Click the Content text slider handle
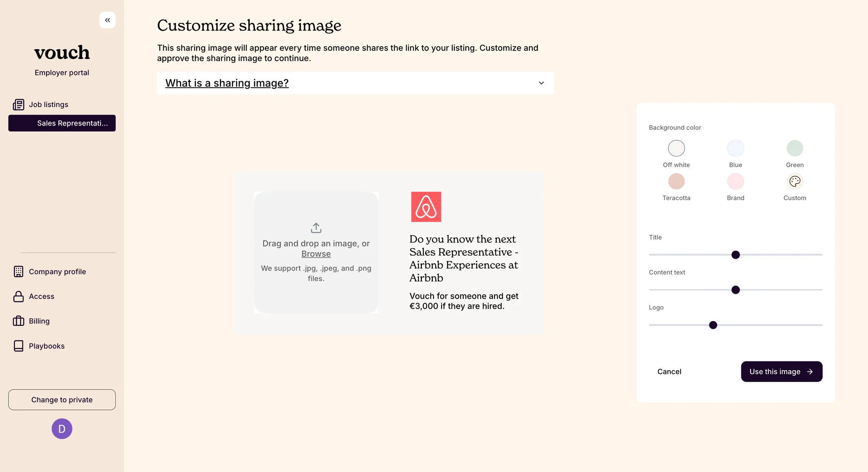 [x=735, y=290]
